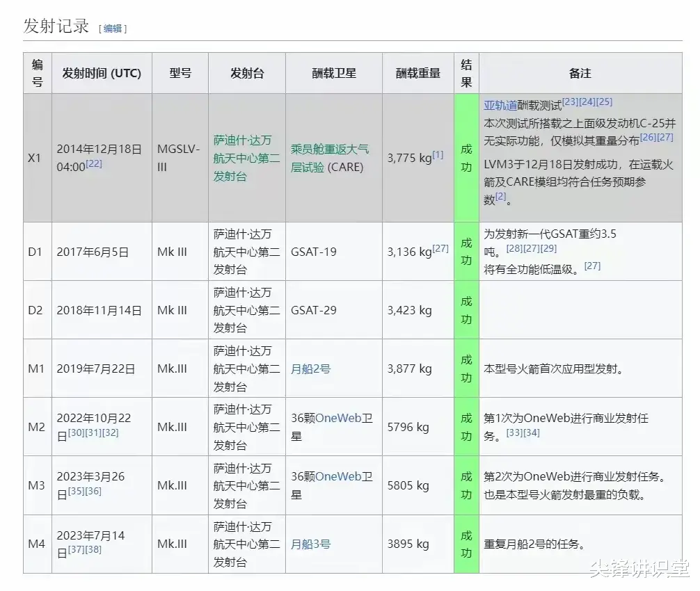Select the M2 row number cell
Viewport: 700px width, 591px height.
click(38, 427)
